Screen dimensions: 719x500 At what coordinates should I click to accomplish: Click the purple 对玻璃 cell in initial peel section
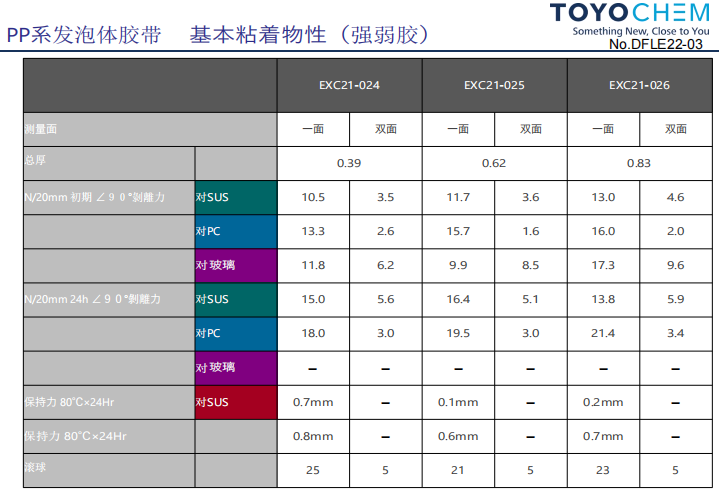[236, 265]
